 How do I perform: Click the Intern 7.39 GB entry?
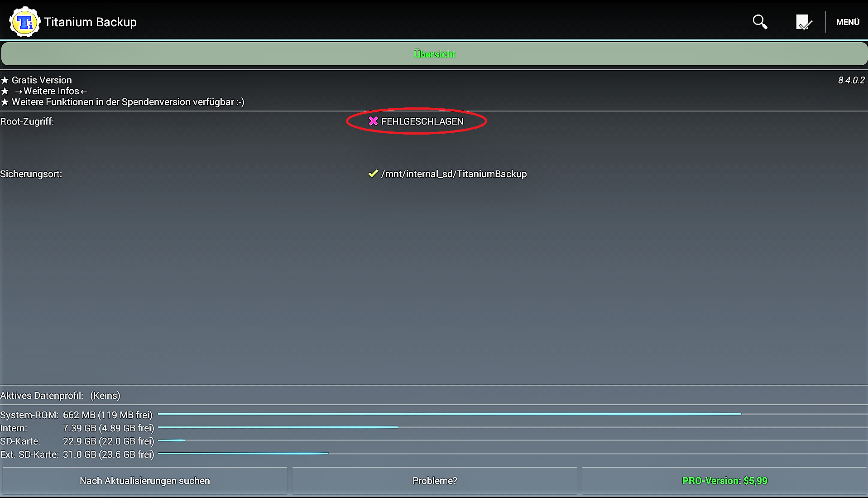click(77, 428)
